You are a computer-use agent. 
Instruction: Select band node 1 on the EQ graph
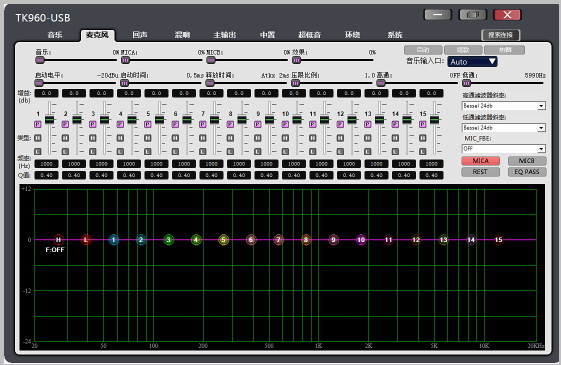(113, 239)
